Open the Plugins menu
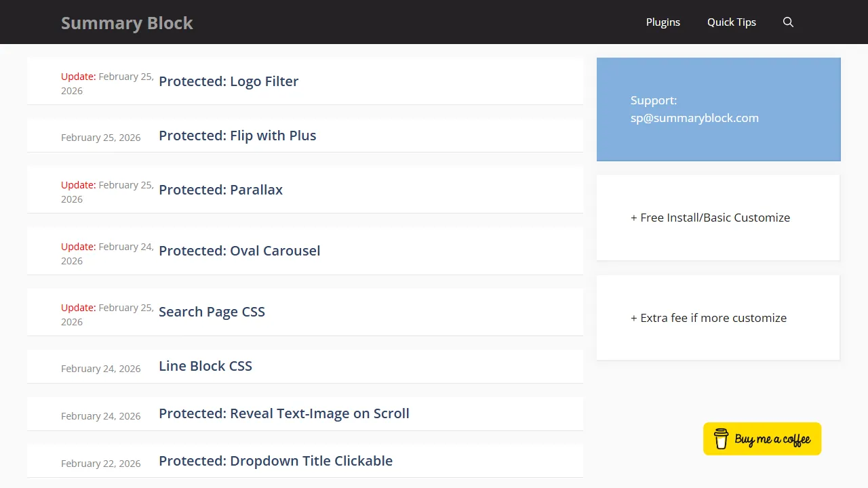 663,22
